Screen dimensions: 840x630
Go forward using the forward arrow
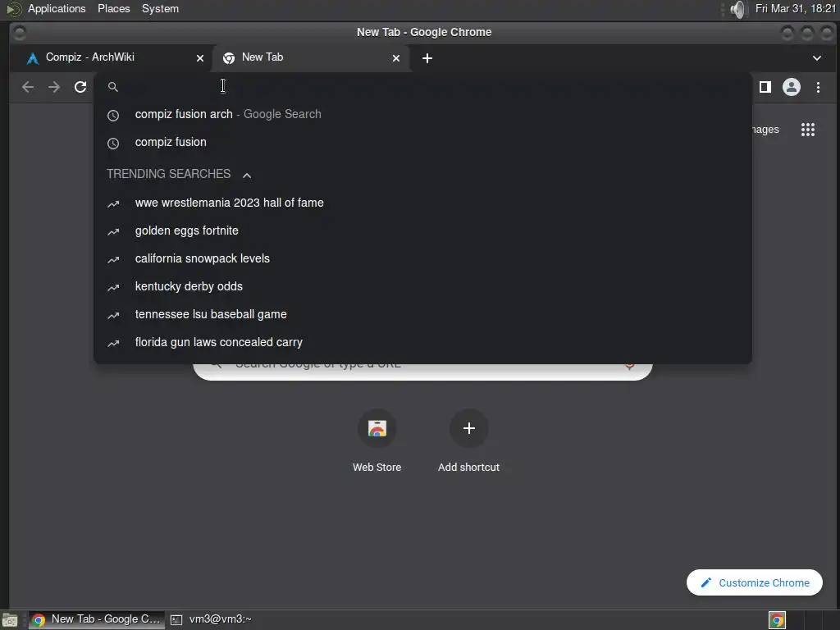(x=54, y=87)
